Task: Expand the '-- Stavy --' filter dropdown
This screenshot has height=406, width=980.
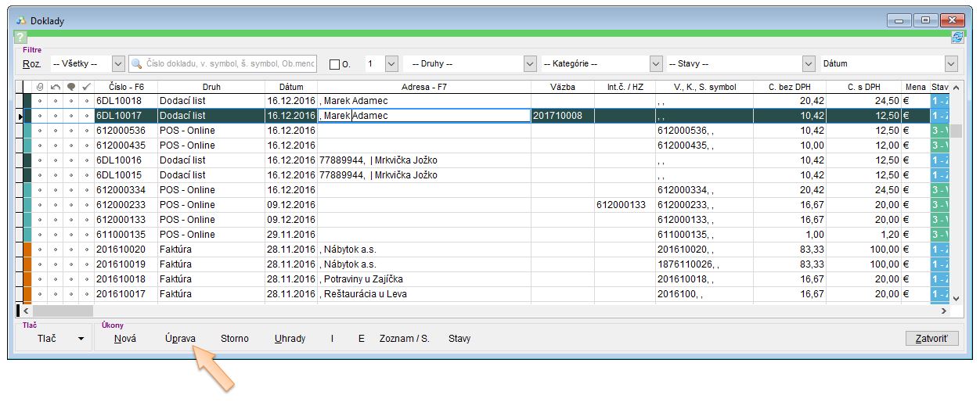Action: [809, 64]
